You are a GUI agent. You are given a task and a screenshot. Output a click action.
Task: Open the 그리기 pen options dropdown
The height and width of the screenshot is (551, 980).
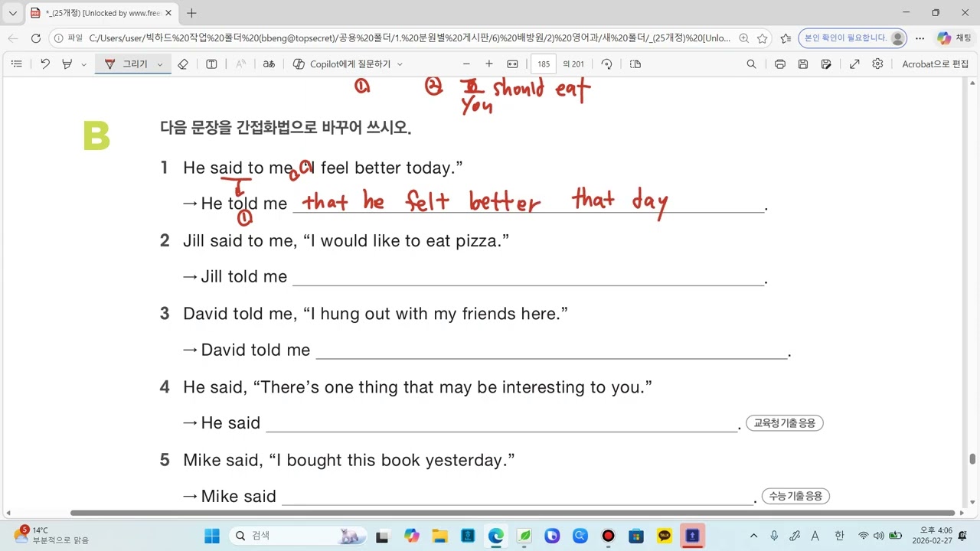(x=160, y=64)
